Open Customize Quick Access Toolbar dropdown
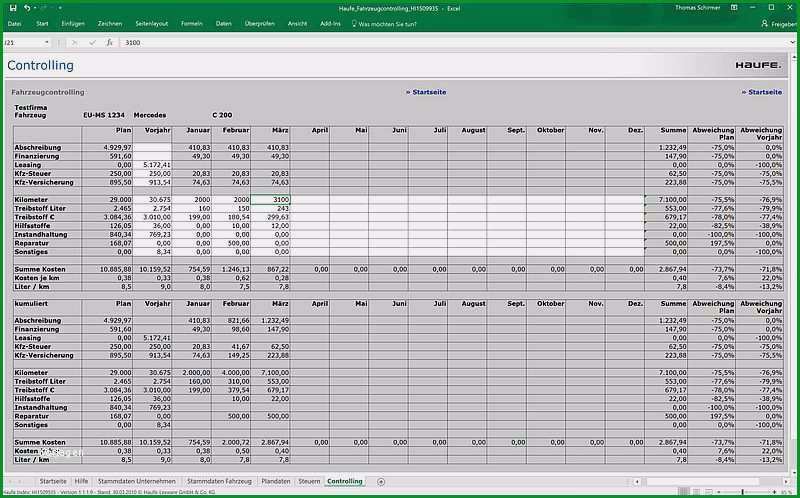800x498 pixels. [x=60, y=8]
